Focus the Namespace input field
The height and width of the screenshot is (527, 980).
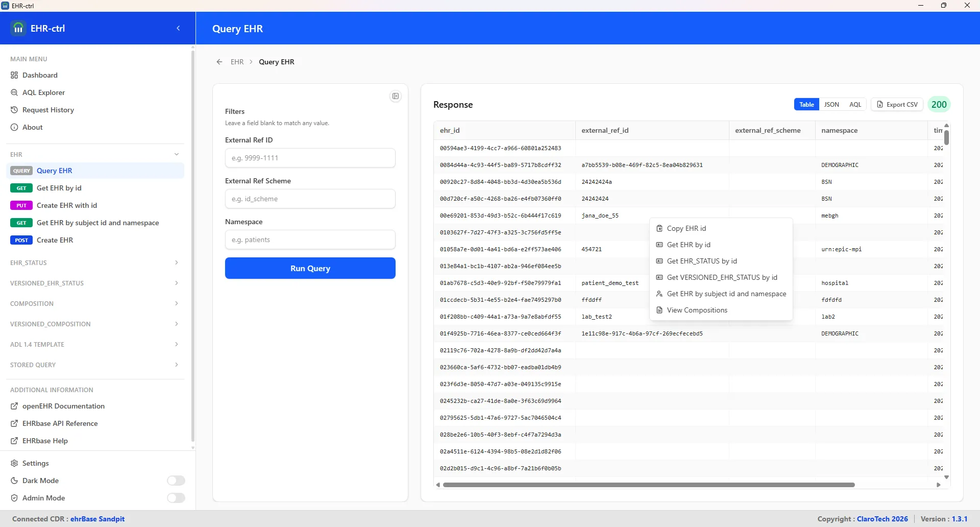(310, 239)
